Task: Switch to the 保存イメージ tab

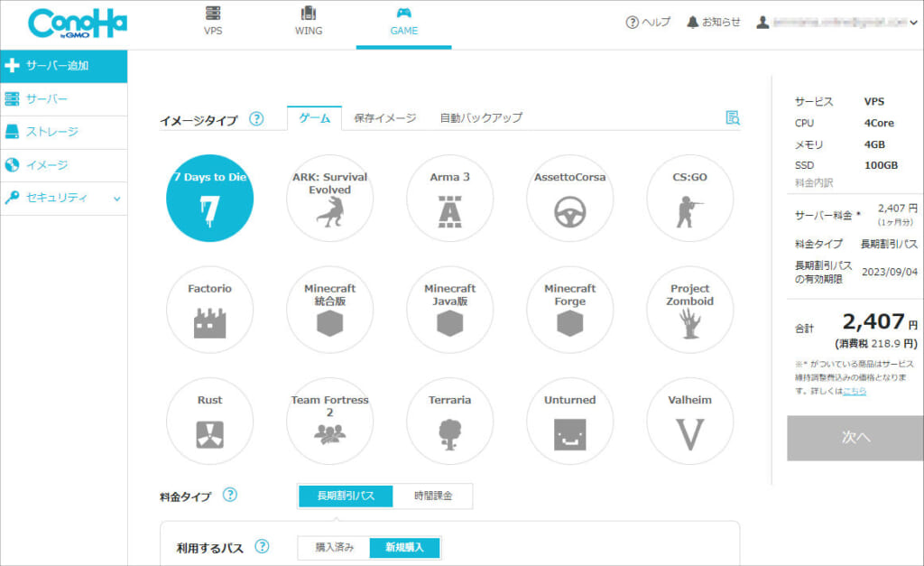Action: tap(383, 116)
